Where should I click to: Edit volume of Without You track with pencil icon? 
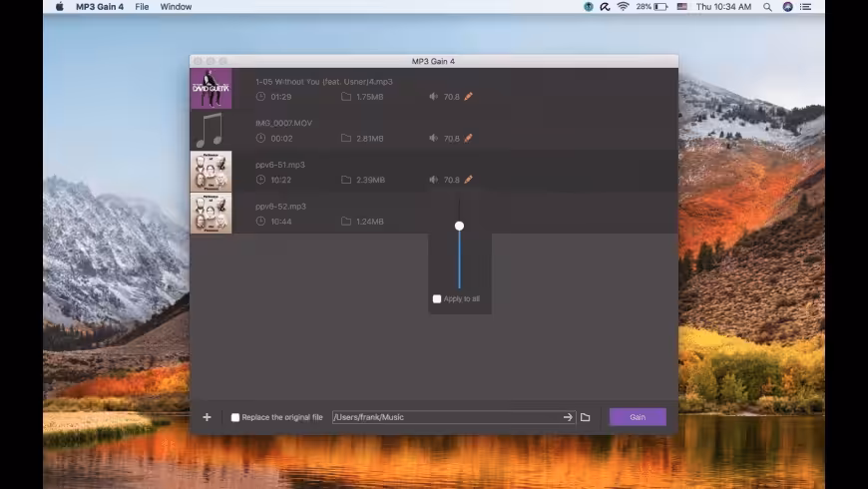click(468, 97)
